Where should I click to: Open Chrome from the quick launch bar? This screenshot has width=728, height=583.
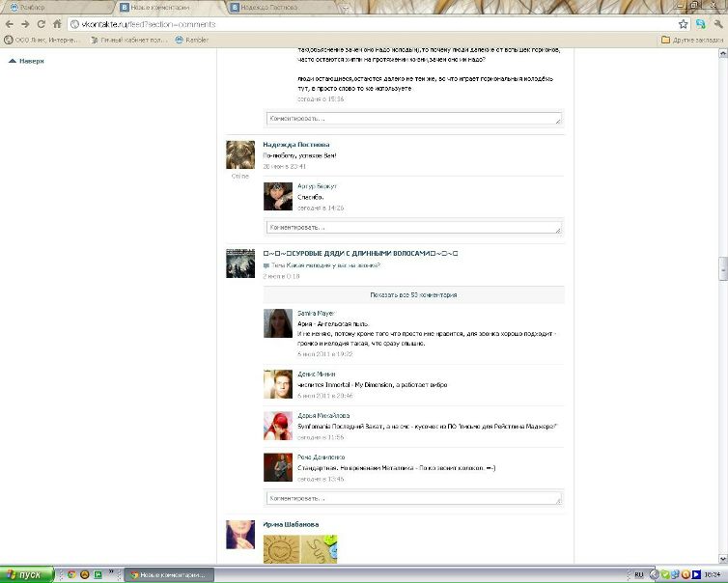[70, 574]
